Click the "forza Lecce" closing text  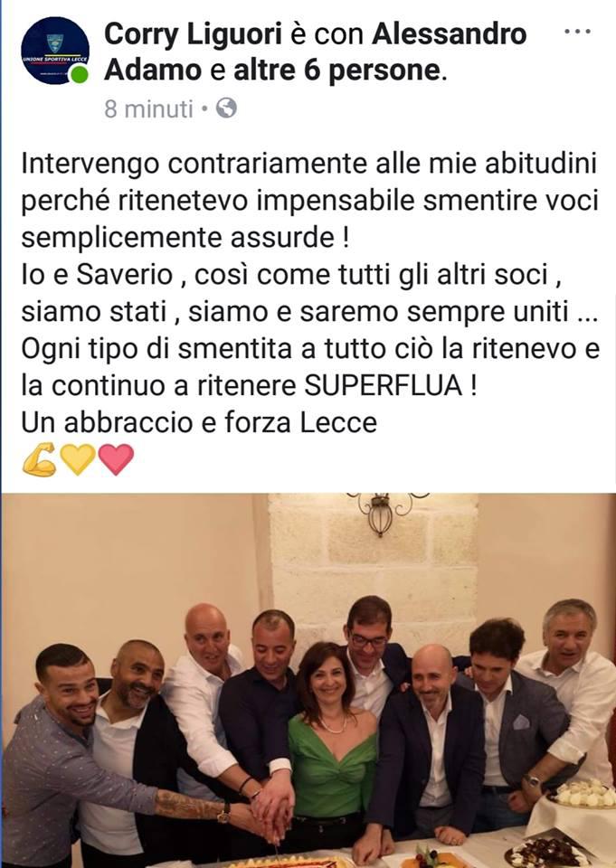(x=300, y=423)
